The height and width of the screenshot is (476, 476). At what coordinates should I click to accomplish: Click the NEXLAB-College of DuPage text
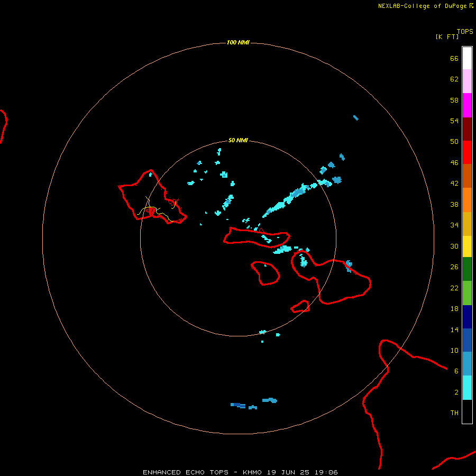[422, 6]
